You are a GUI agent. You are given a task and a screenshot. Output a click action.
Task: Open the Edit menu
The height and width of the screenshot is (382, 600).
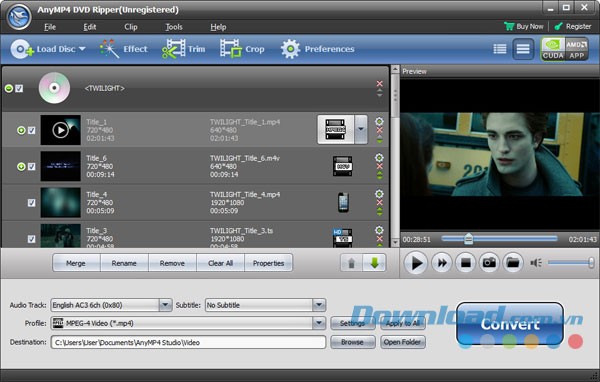[x=90, y=27]
